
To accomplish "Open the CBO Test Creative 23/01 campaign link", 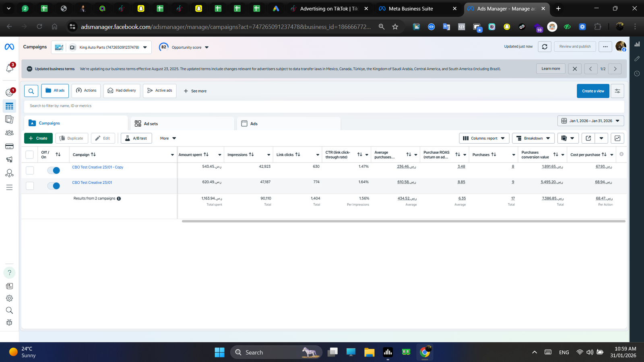I will pyautogui.click(x=92, y=183).
